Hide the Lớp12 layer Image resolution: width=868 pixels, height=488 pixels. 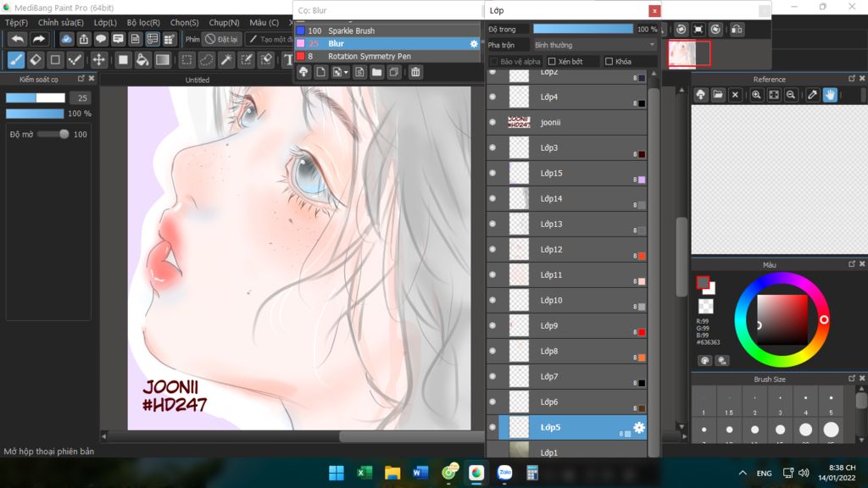(x=492, y=250)
